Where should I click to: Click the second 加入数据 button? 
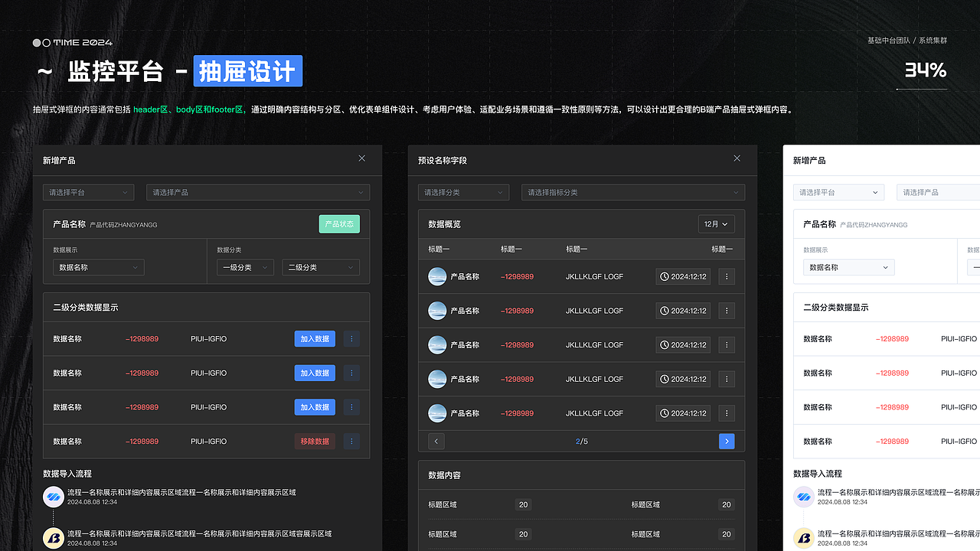(315, 373)
